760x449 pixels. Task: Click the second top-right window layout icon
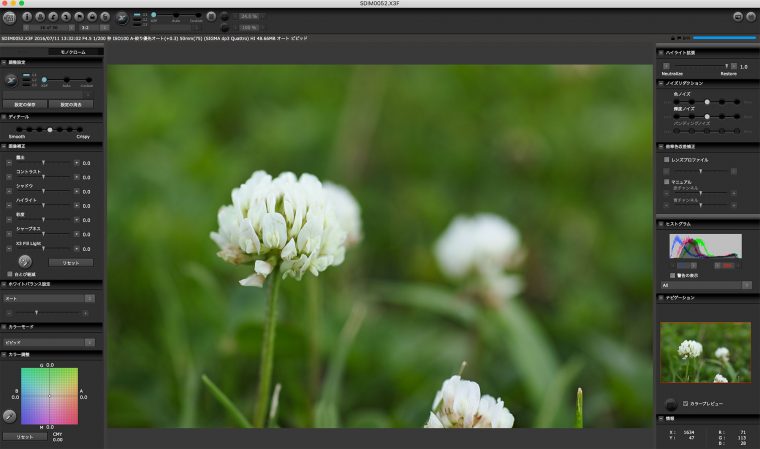coord(751,16)
